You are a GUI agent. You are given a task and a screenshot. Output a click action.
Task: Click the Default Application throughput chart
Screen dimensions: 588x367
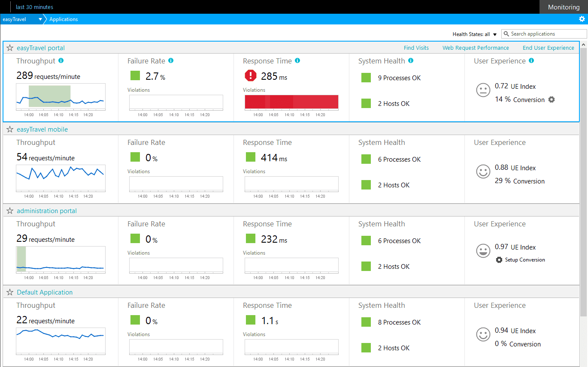pos(61,341)
